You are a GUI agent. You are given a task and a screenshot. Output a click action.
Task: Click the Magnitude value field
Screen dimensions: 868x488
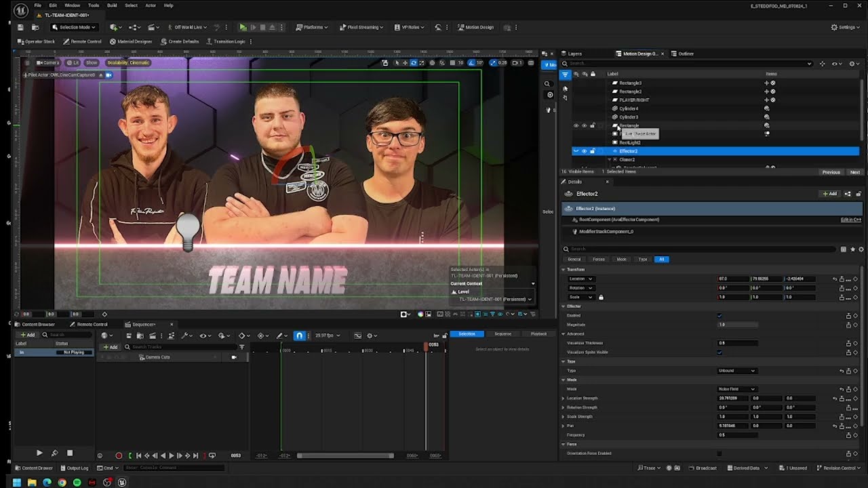737,325
